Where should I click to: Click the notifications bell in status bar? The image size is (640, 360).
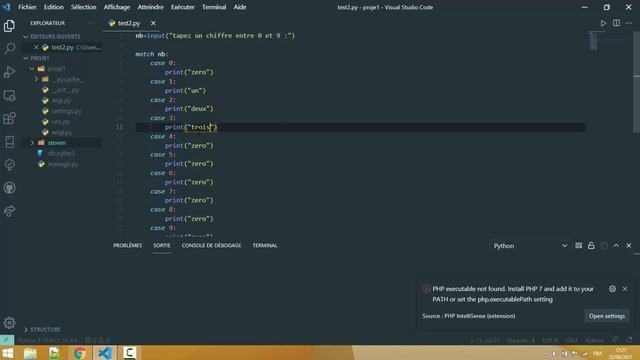coord(629,340)
